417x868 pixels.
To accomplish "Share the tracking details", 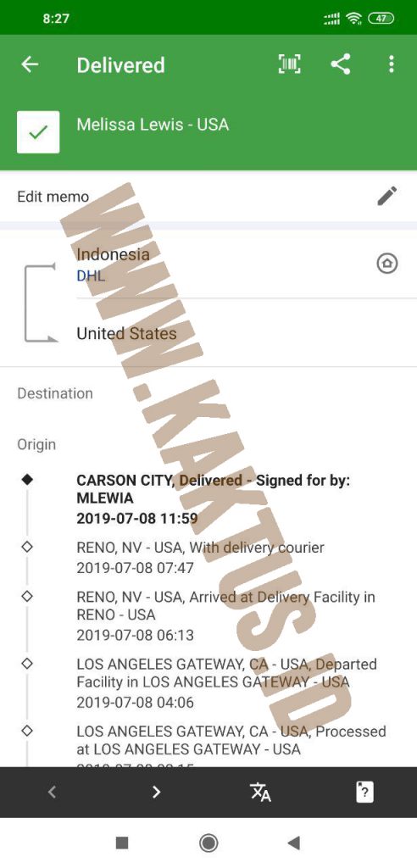I will pos(340,64).
